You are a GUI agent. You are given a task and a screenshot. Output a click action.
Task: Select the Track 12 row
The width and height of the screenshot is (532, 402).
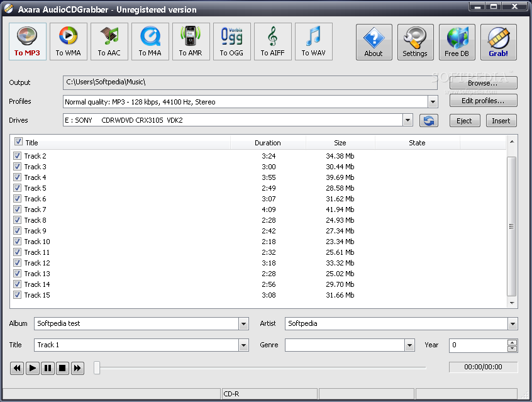coord(258,263)
